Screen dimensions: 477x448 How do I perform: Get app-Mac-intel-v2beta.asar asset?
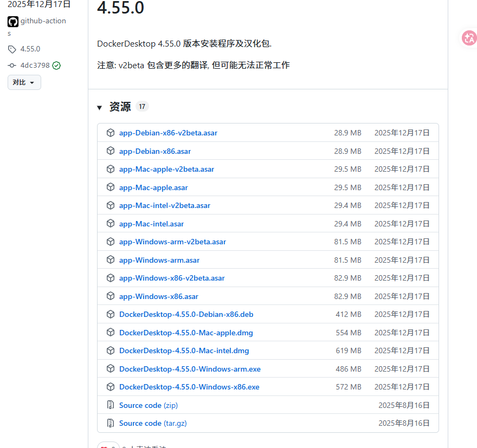165,205
